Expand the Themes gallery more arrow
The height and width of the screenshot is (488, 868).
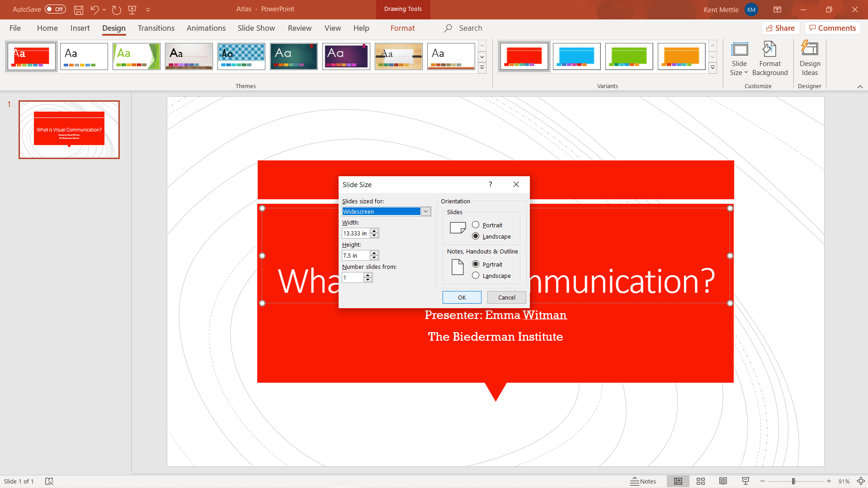click(482, 68)
